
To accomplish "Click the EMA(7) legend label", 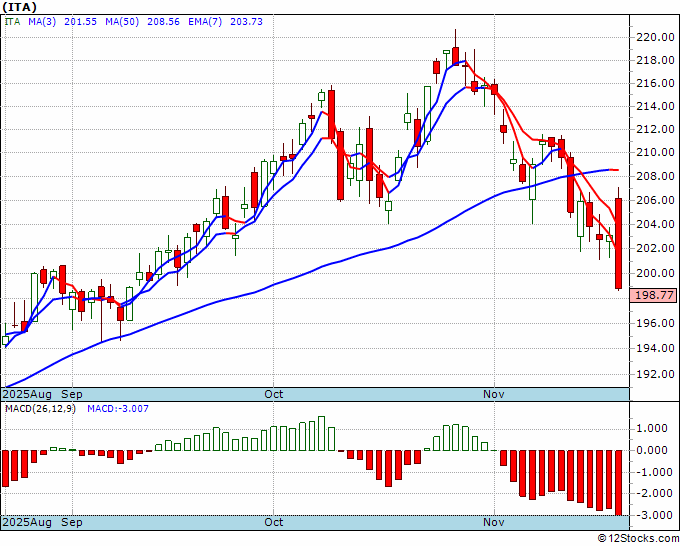I will tap(205, 22).
